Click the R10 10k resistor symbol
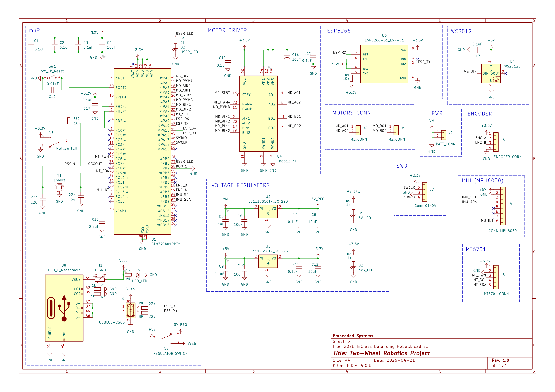The width and height of the screenshot is (555, 392). (69, 121)
